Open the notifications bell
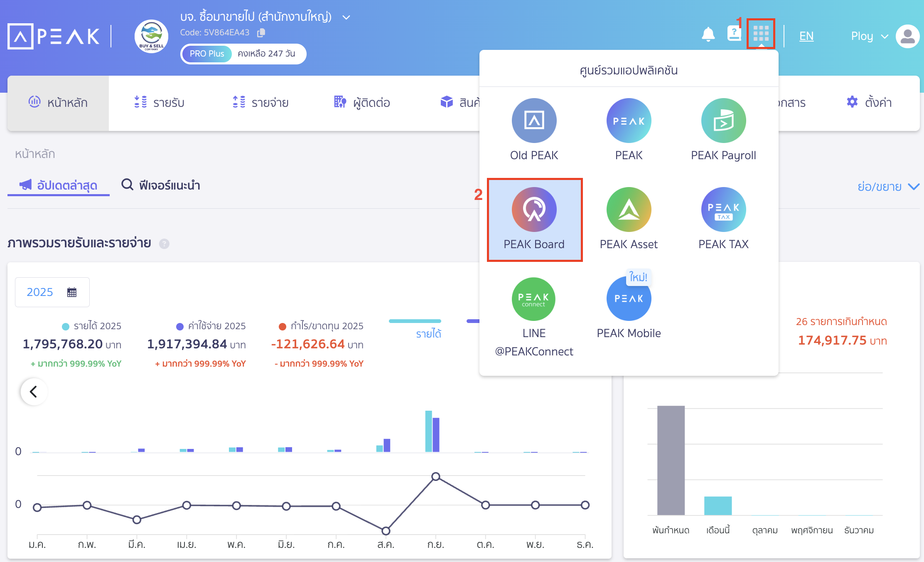 coord(708,35)
